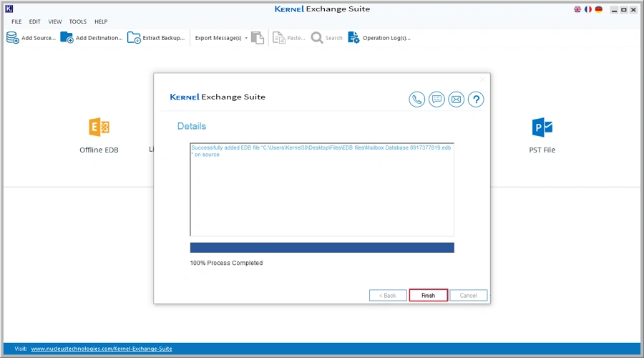Image resolution: width=644 pixels, height=358 pixels.
Task: Select the PST File destination icon
Action: point(542,128)
